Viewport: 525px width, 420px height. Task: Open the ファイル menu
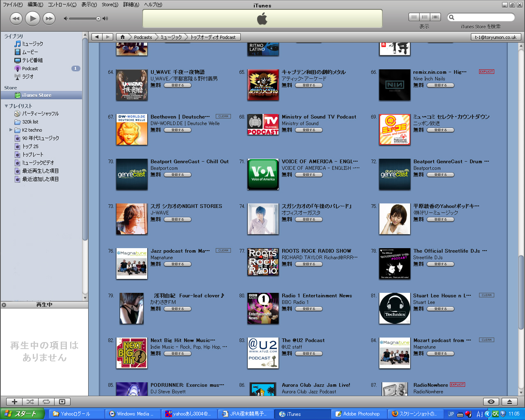coord(13,5)
